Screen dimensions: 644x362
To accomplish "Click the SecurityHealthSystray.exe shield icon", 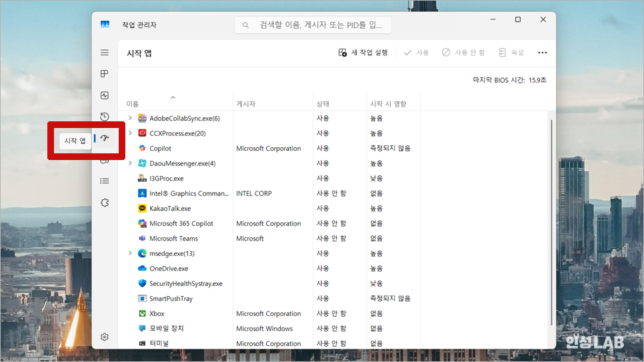I will coord(142,283).
